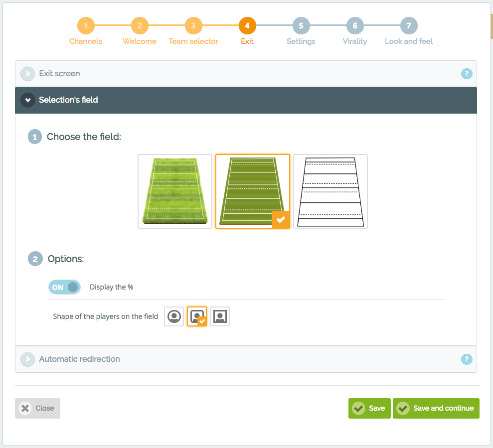Open the Settings step label
This screenshot has width=493, height=448.
pyautogui.click(x=301, y=41)
